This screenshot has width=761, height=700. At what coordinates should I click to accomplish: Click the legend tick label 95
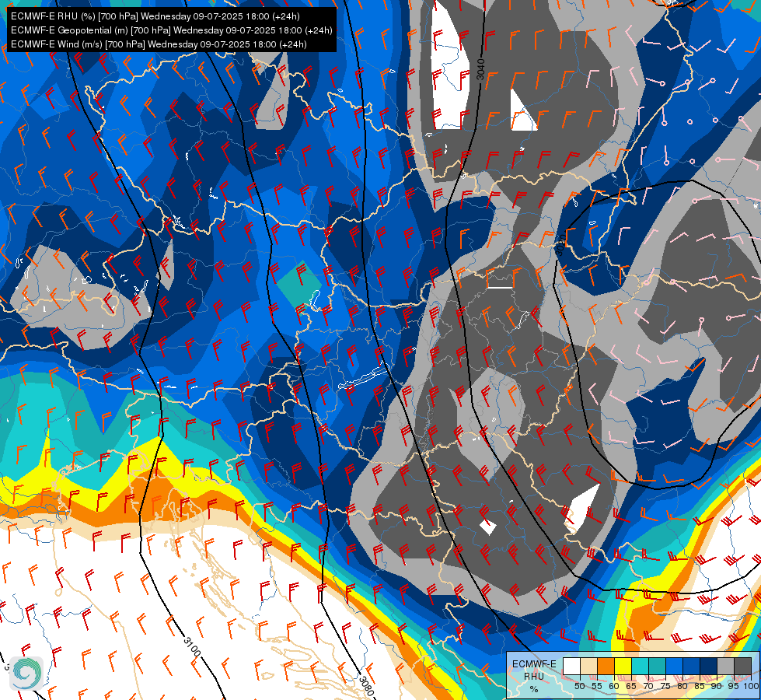733,686
